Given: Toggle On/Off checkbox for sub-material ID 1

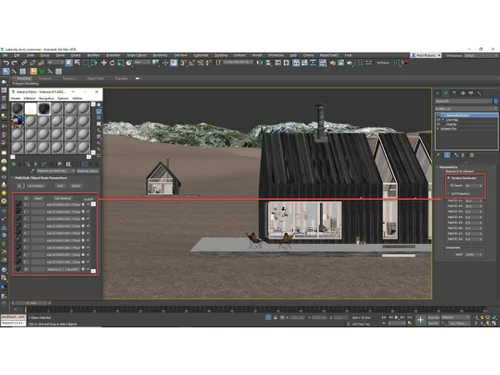Looking at the screenshot, I should coord(88,204).
